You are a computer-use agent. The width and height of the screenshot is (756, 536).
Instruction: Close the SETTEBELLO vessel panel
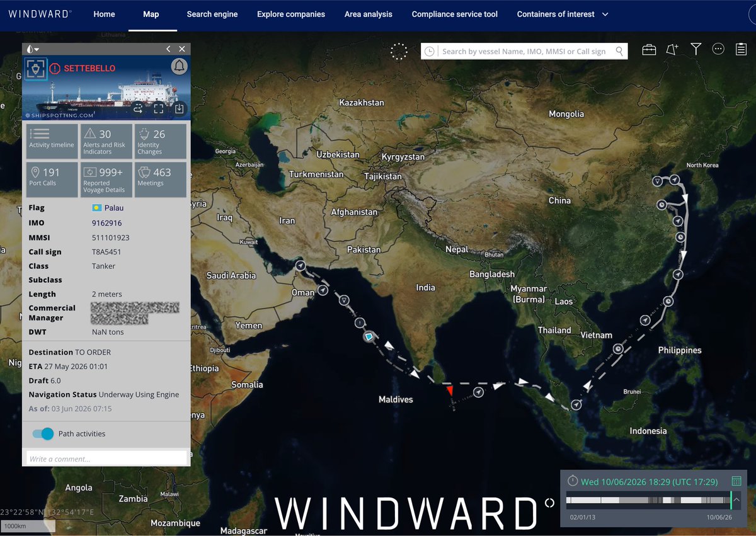pos(182,49)
